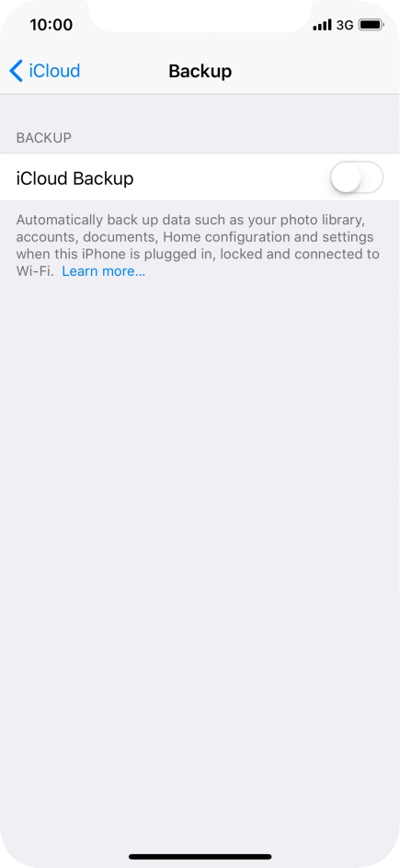Tap the 'accounts, documents' words in description

(x=86, y=237)
